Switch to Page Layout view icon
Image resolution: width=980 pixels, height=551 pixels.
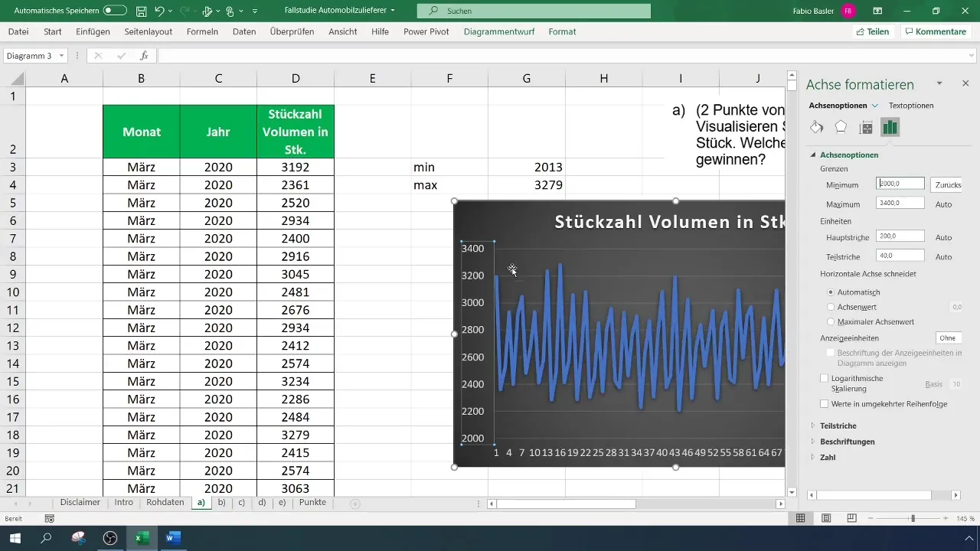coord(826,518)
